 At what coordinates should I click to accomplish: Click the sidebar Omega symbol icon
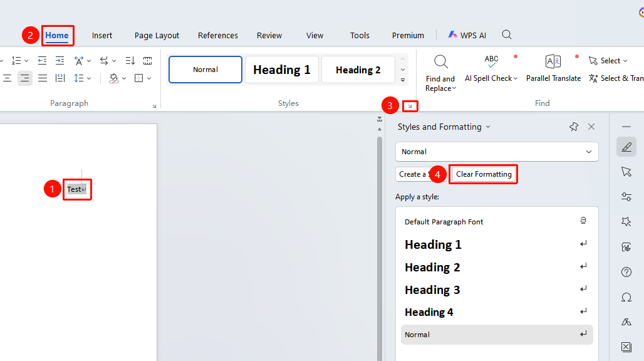pos(626,297)
